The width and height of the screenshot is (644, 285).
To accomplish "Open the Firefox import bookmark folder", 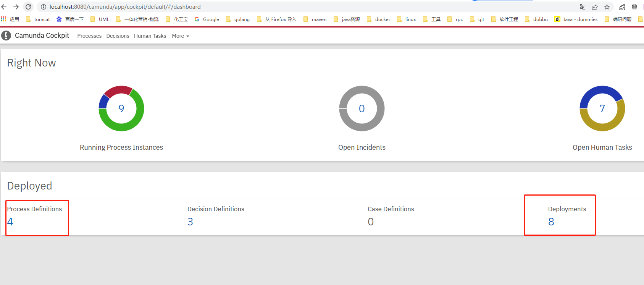I will pyautogui.click(x=276, y=19).
